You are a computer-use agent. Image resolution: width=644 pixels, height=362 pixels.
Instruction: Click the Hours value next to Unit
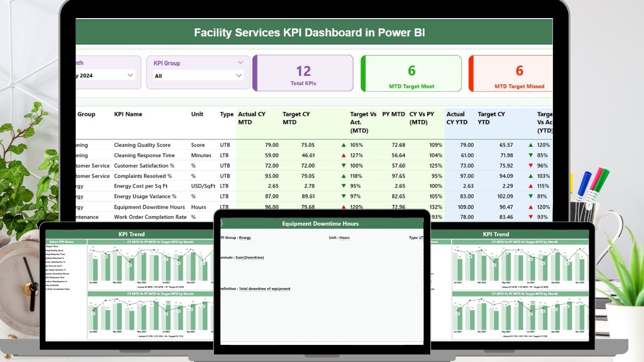click(344, 238)
